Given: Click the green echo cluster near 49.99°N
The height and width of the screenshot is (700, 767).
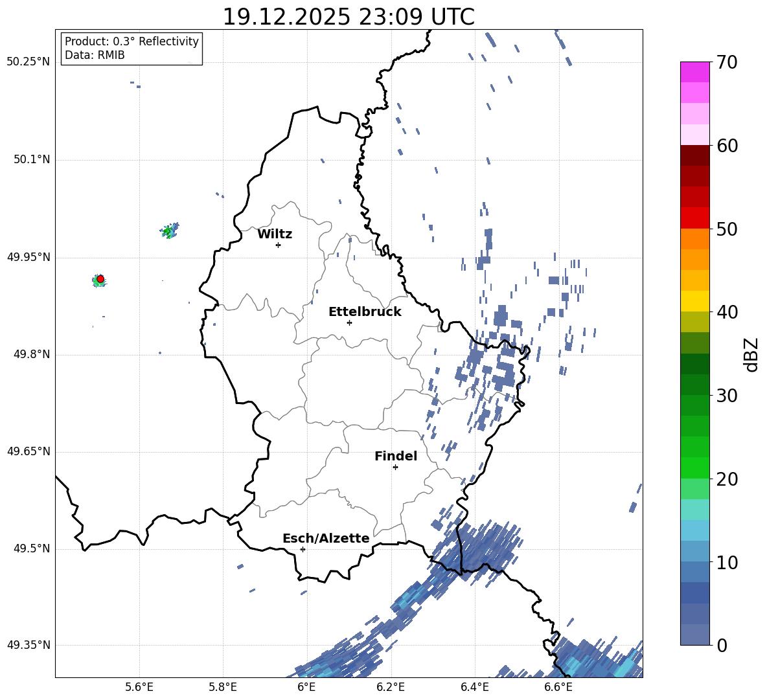Looking at the screenshot, I should click(170, 230).
